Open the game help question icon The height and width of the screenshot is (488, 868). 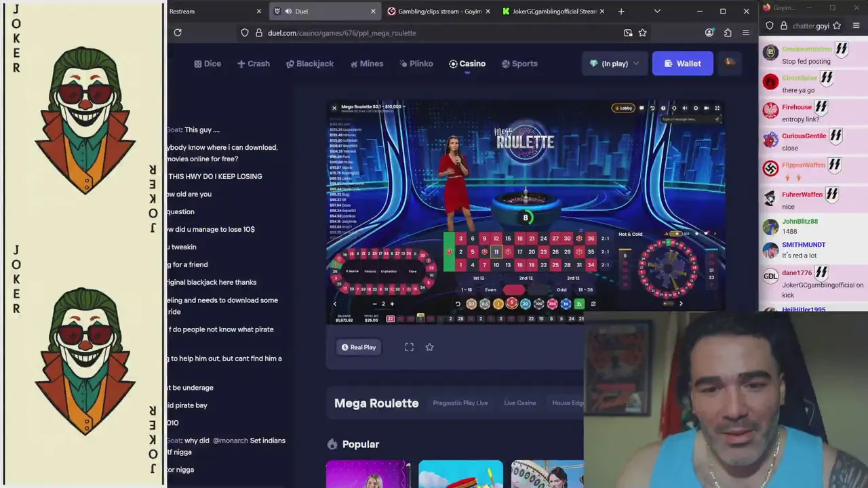click(x=663, y=108)
